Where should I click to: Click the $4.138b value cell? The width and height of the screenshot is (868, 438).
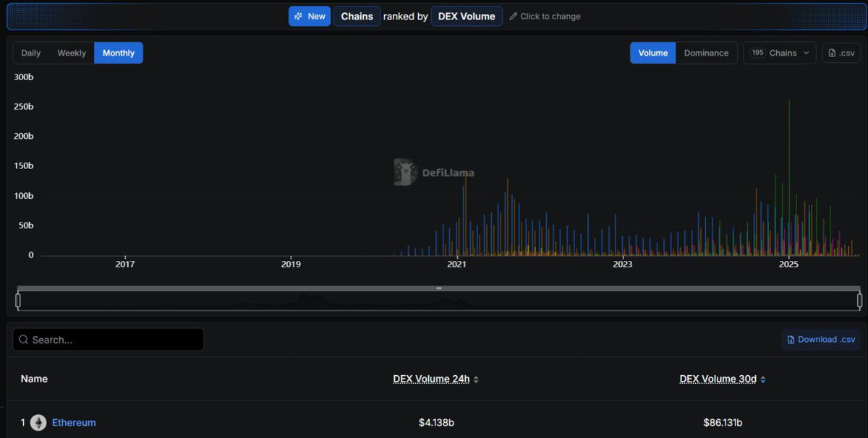pos(436,423)
